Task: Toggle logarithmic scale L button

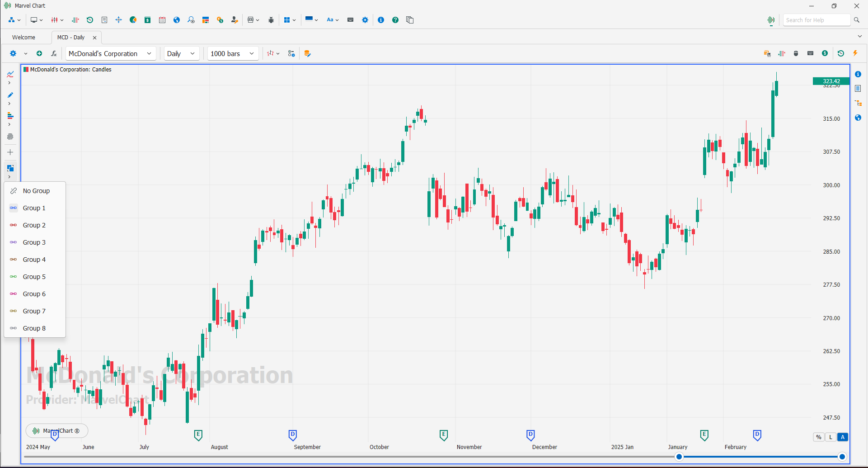Action: coord(830,437)
